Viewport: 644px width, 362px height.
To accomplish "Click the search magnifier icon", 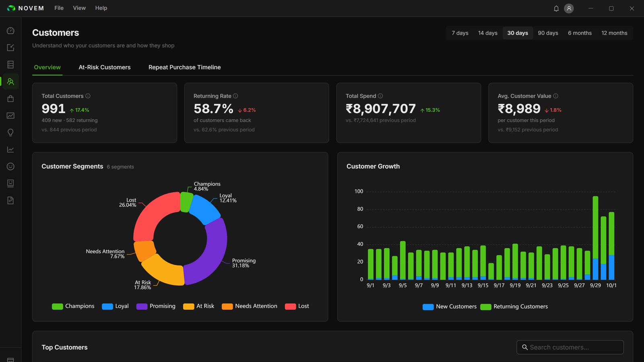I will [525, 347].
